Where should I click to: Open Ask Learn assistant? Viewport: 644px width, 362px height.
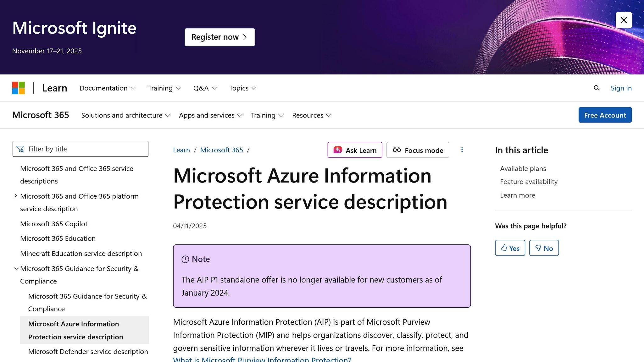click(355, 150)
